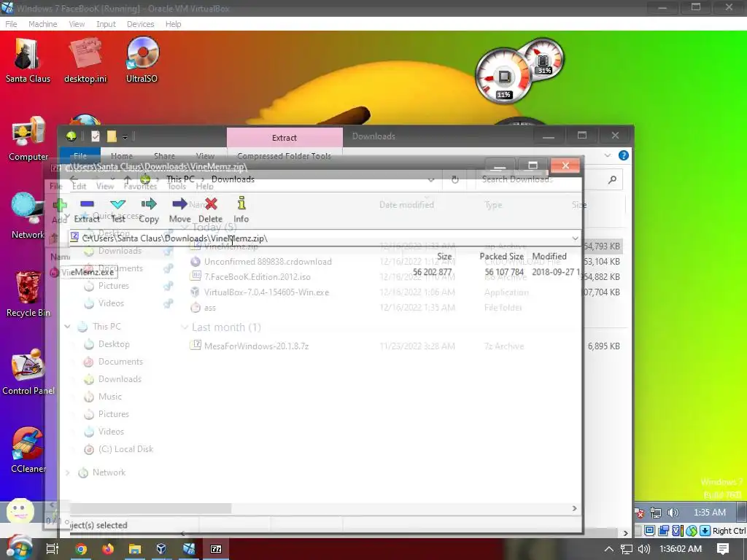Viewport: 747px width, 560px height.
Task: Select the Computer desktop icon
Action: click(x=28, y=139)
